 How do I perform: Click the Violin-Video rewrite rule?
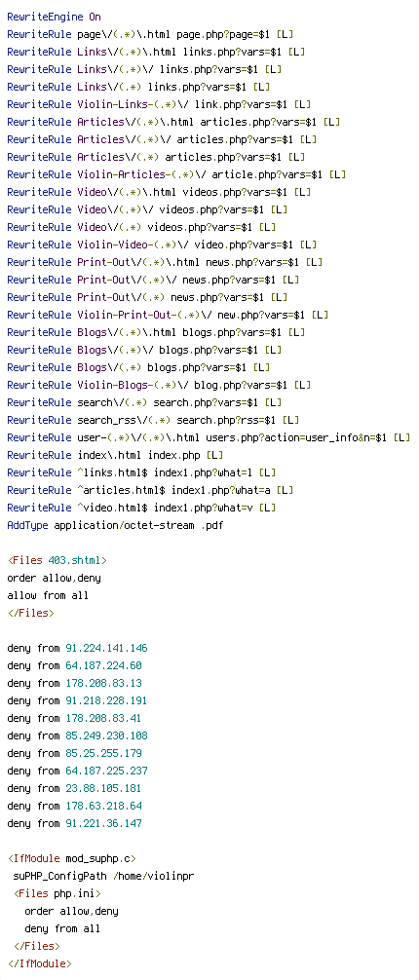162,245
